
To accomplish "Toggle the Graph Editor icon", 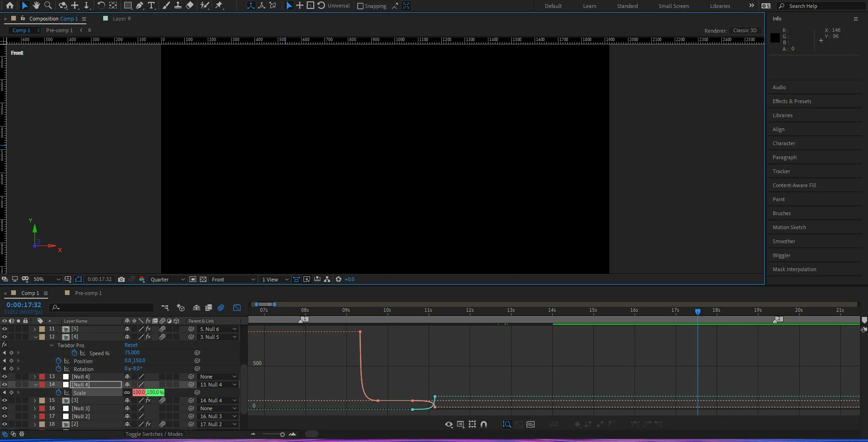I will [237, 308].
